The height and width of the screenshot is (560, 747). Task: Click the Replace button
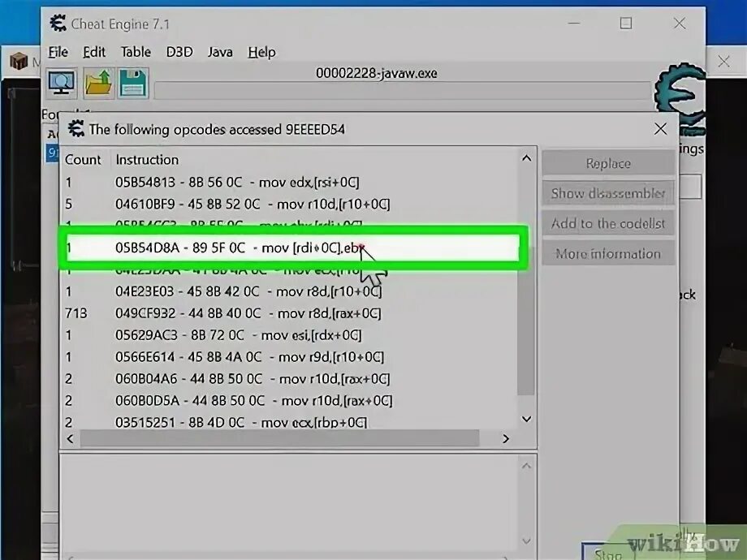(x=608, y=163)
